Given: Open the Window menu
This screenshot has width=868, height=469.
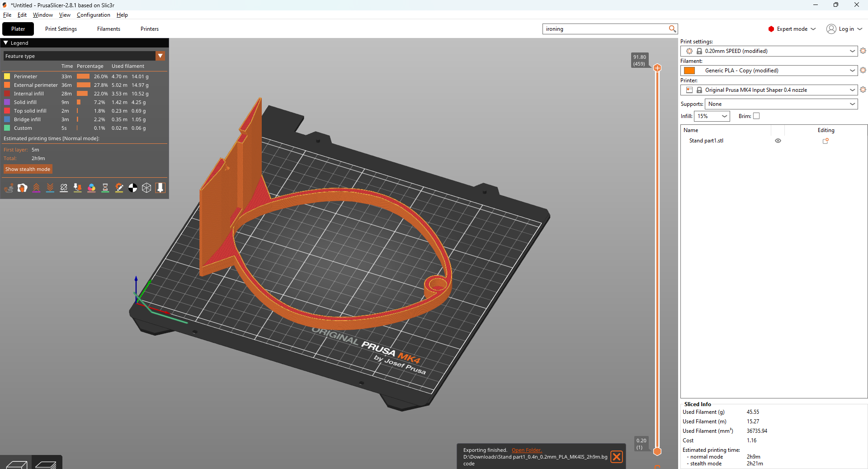Looking at the screenshot, I should pyautogui.click(x=43, y=15).
